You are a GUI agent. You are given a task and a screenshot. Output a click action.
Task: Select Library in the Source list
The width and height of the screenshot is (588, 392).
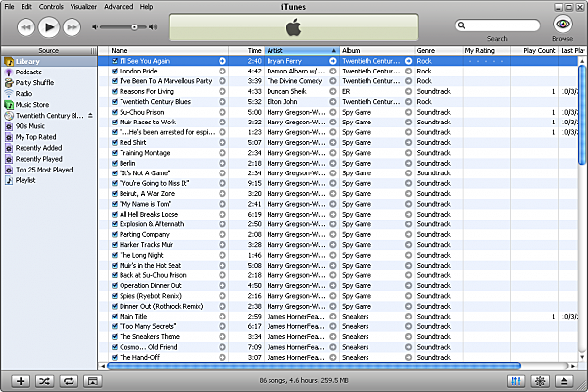[49, 61]
